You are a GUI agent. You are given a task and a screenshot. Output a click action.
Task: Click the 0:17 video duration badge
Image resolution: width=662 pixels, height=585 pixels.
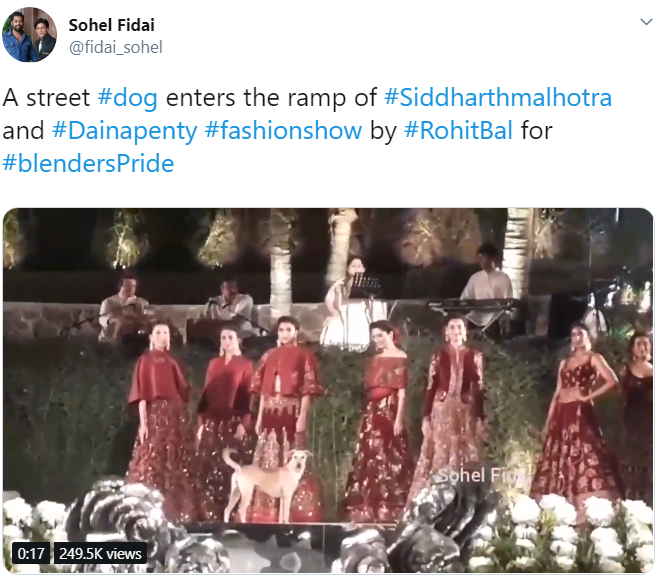(x=31, y=553)
